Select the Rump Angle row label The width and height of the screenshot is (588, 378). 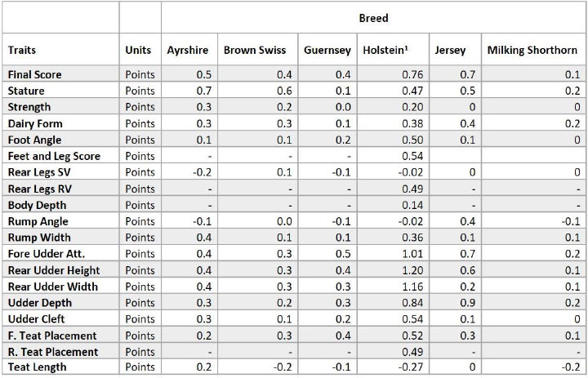pos(38,221)
